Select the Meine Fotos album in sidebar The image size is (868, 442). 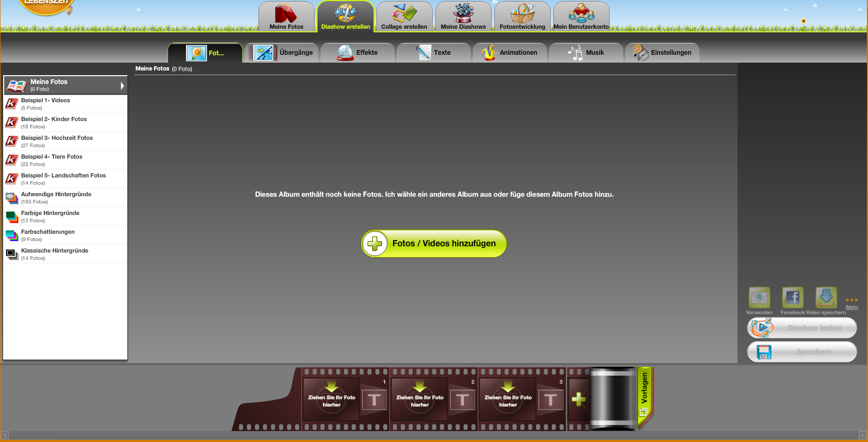pyautogui.click(x=65, y=85)
